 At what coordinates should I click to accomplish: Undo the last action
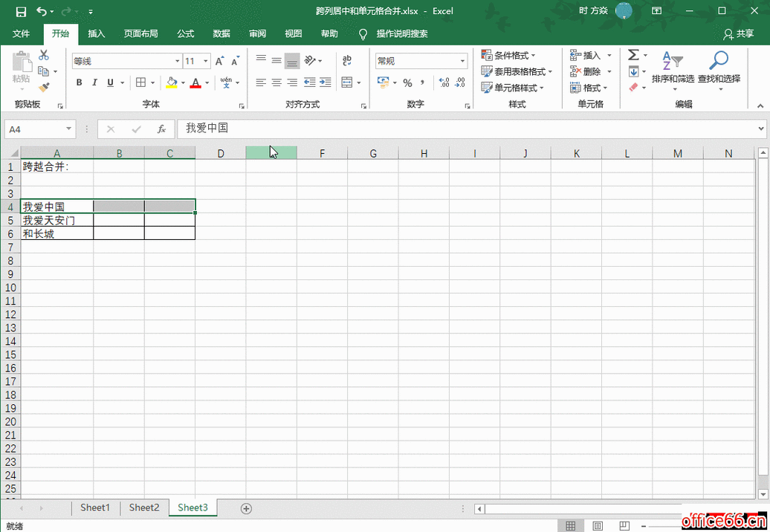pos(42,11)
